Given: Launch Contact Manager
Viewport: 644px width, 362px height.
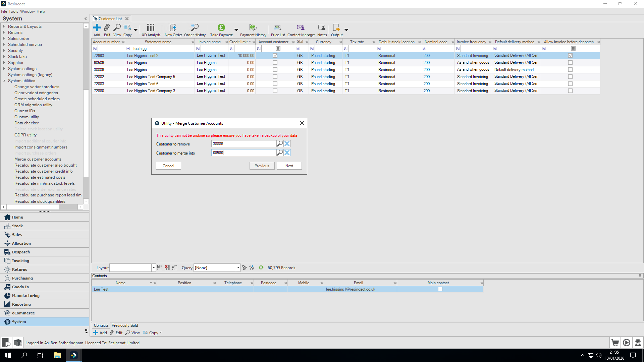Looking at the screenshot, I should point(301,29).
